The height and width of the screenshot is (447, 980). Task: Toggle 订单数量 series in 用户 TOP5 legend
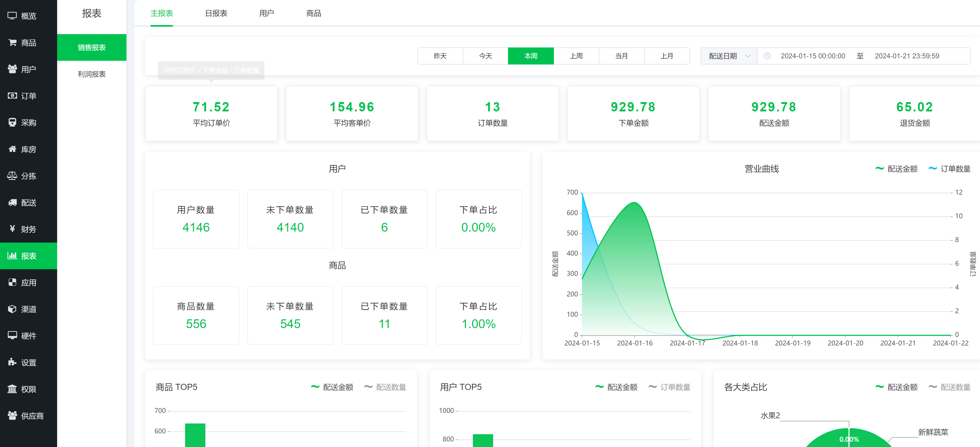[670, 387]
